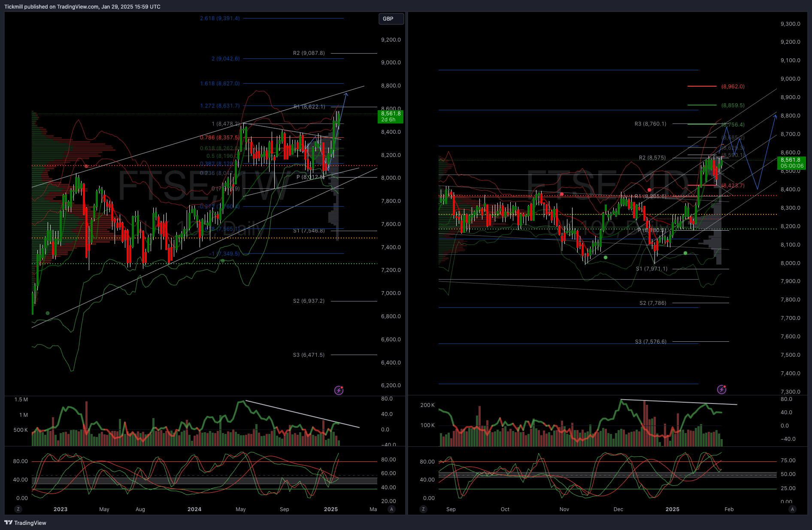Image resolution: width=812 pixels, height=530 pixels.
Task: Toggle auto-scale A button on left chart
Action: pos(391,509)
